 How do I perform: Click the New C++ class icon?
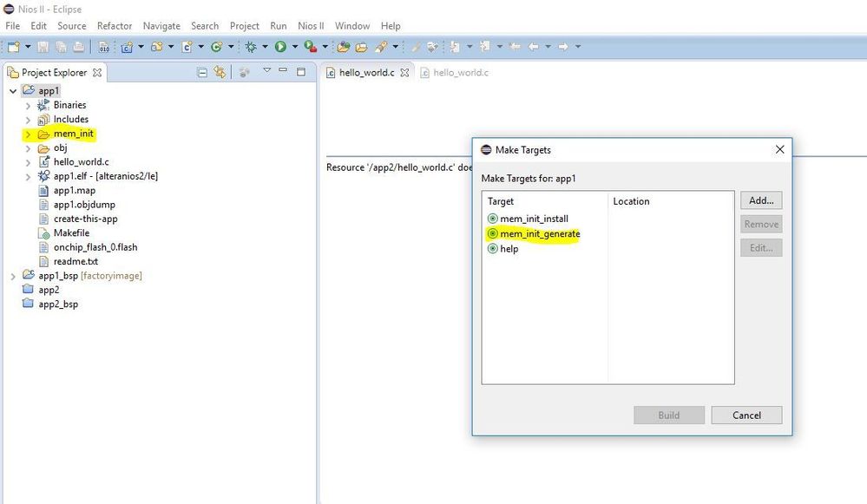coord(217,47)
